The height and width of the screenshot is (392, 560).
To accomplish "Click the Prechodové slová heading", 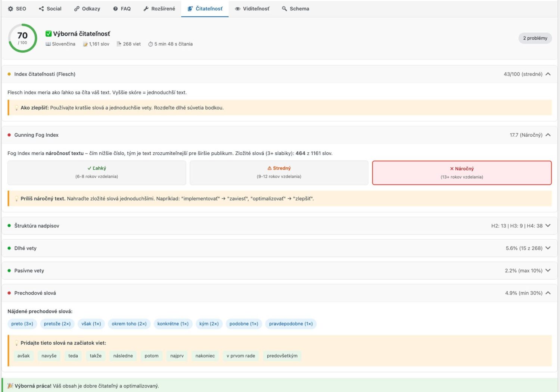I will point(35,293).
